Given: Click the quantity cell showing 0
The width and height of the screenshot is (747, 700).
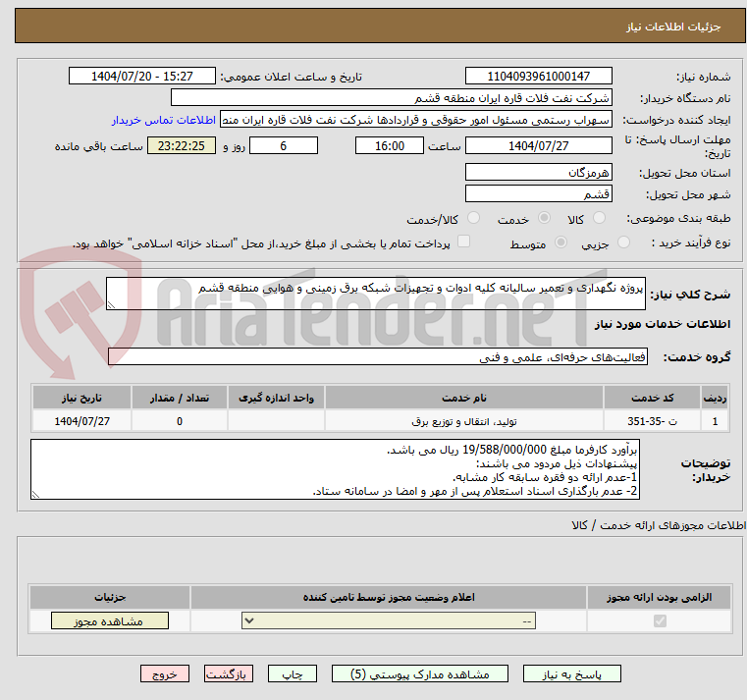Looking at the screenshot, I should [180, 421].
